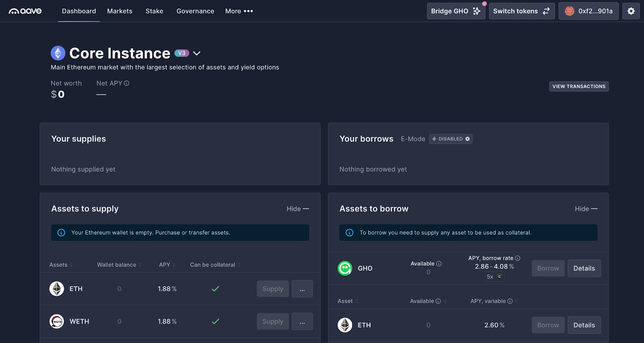Click Borrow button for ETH

(548, 325)
